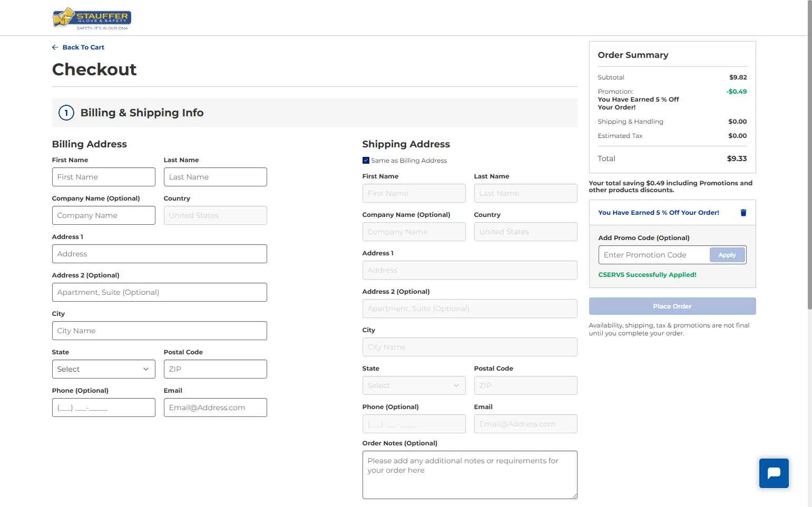812x507 pixels.
Task: Click the shipping Company Name field
Action: 414,232
